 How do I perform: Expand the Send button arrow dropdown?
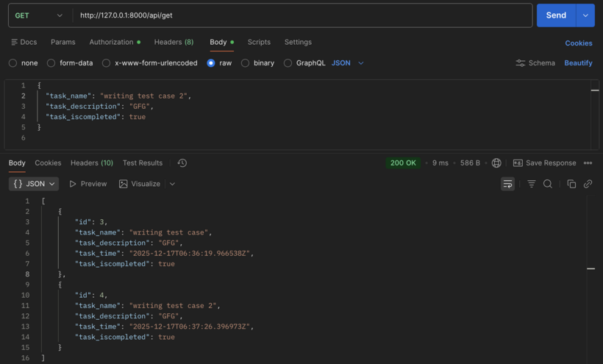[585, 15]
